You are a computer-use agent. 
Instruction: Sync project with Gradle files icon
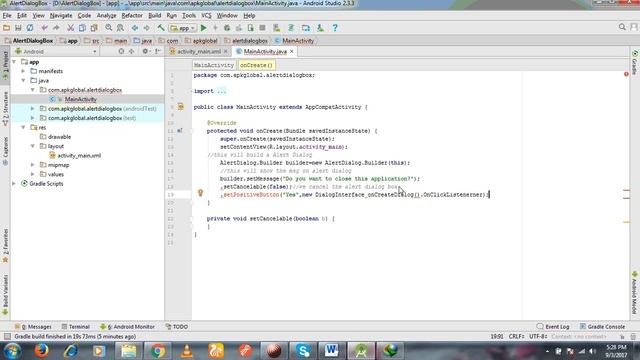(291, 28)
